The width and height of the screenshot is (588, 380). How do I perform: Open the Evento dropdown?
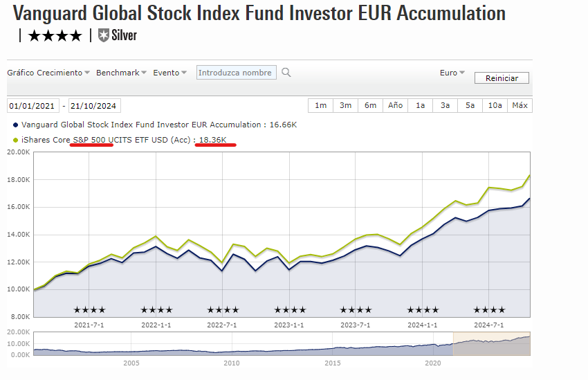(170, 73)
